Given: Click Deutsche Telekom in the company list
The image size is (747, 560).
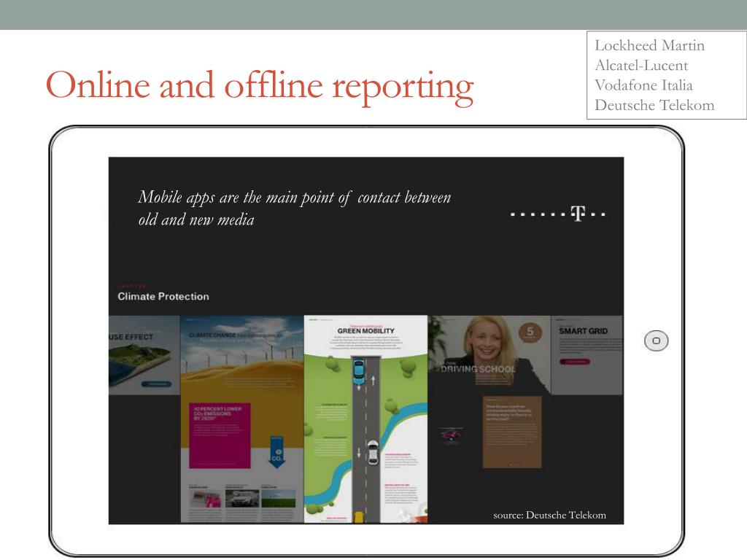Looking at the screenshot, I should point(654,105).
